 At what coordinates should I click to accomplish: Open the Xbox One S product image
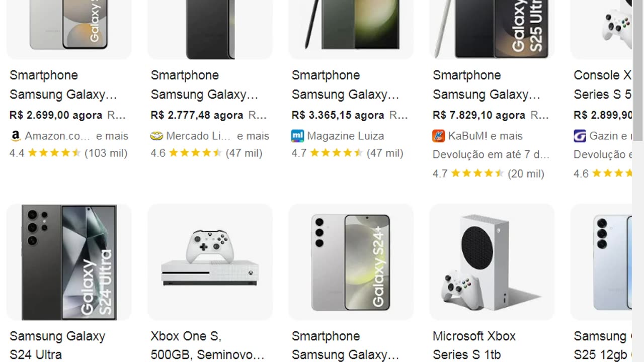point(210,262)
